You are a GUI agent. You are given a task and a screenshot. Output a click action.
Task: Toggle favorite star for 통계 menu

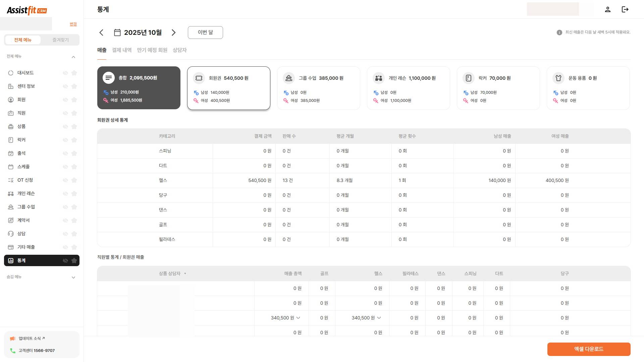[x=74, y=260]
